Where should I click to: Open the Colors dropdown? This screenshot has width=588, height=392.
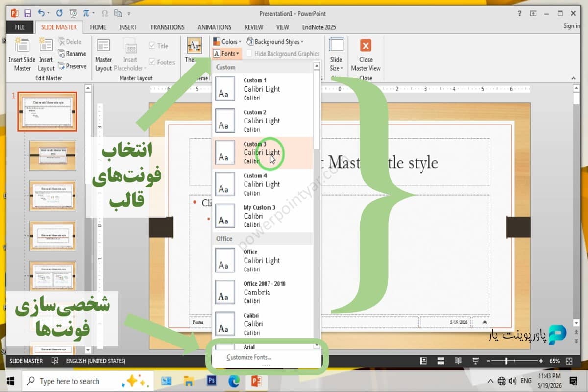(226, 42)
